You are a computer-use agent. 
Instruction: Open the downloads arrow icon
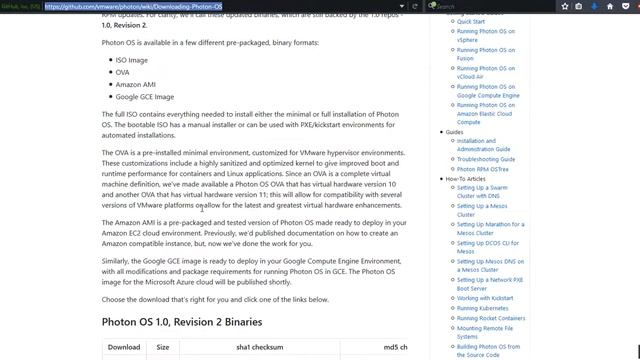coord(594,6)
